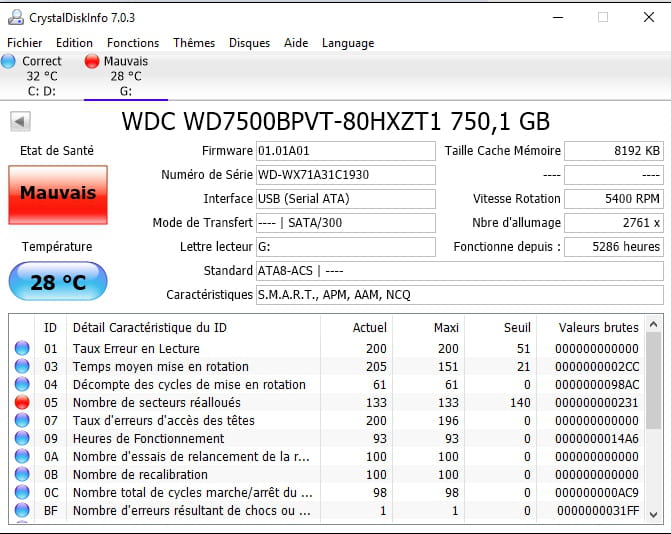
Task: Select the red status orb for drive G:
Action: pyautogui.click(x=92, y=61)
